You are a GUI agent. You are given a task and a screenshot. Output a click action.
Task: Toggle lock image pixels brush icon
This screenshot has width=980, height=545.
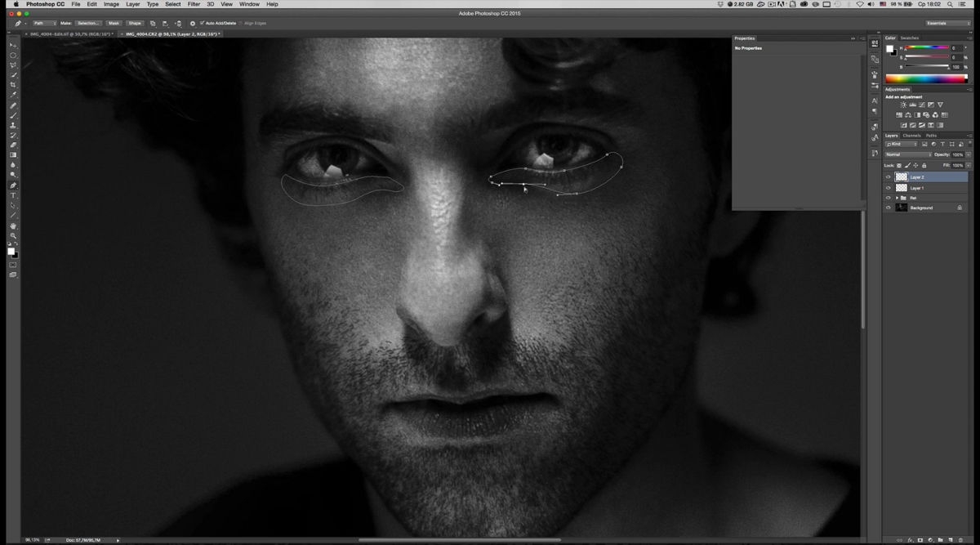[x=907, y=165]
